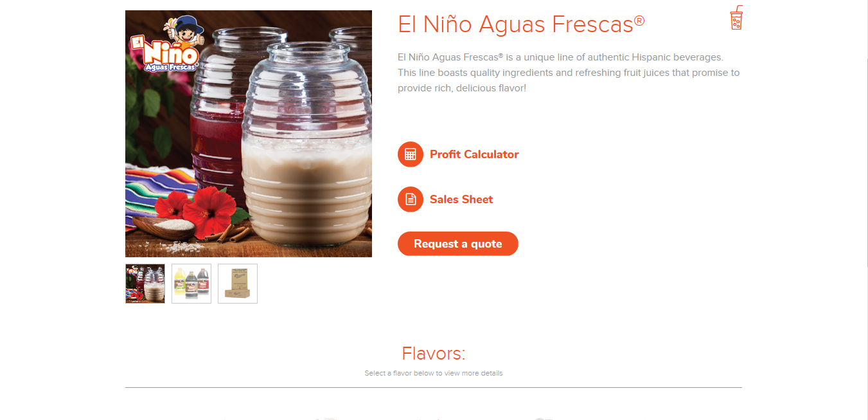Click the registered trademark symbol after title
The width and height of the screenshot is (868, 420).
click(x=639, y=21)
